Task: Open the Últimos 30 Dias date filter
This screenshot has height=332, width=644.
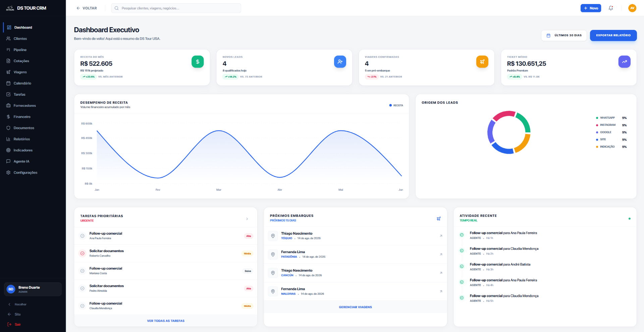Action: [x=564, y=35]
